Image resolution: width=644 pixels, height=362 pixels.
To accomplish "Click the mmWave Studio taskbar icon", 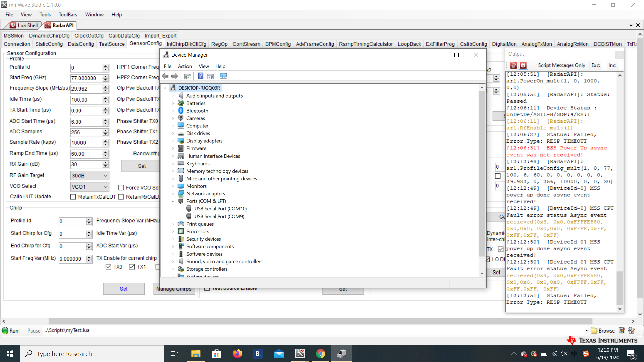I will (x=300, y=354).
